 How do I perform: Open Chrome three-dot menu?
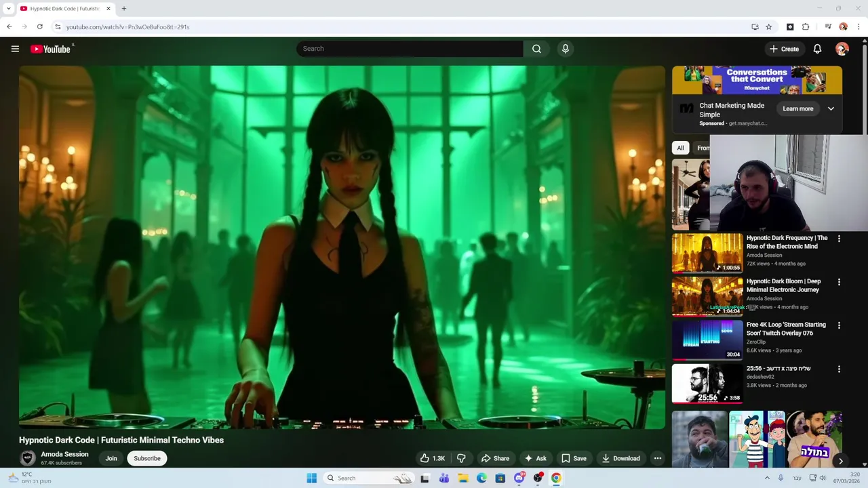coord(859,27)
